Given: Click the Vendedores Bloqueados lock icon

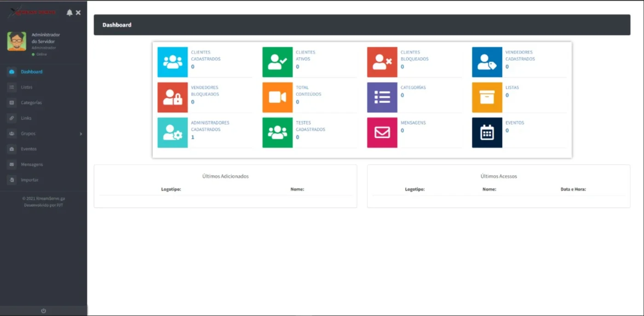Looking at the screenshot, I should click(x=172, y=98).
